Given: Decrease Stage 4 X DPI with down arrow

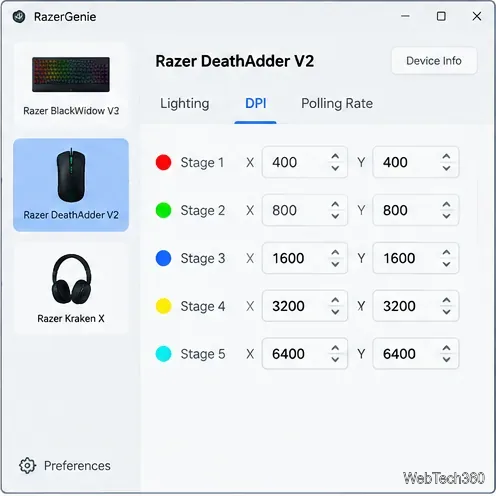Looking at the screenshot, I should [335, 312].
